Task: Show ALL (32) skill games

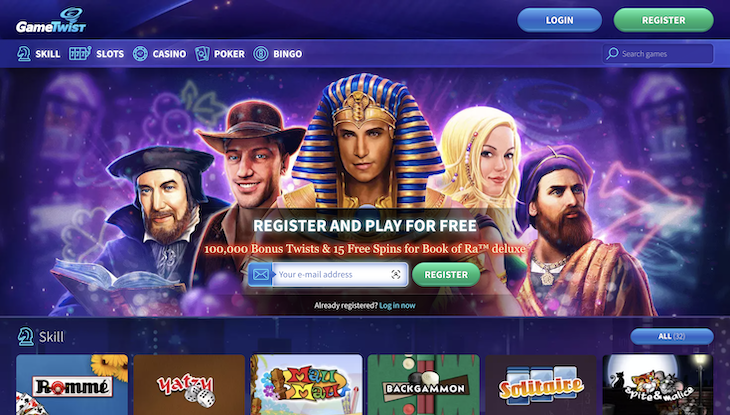Action: tap(671, 336)
